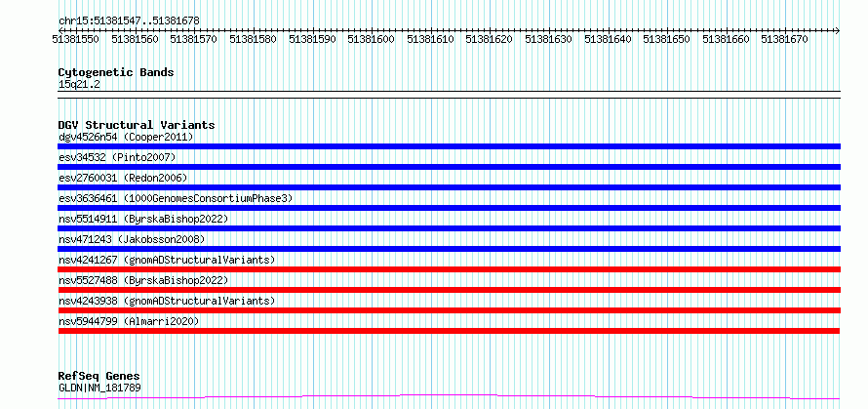Click ruler position 51381630
This screenshot has height=409, width=868.
(548, 39)
